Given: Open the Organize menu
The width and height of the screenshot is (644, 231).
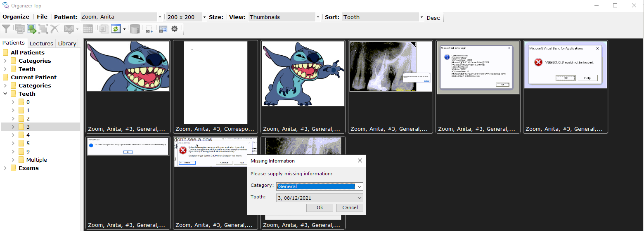Looking at the screenshot, I should (16, 17).
